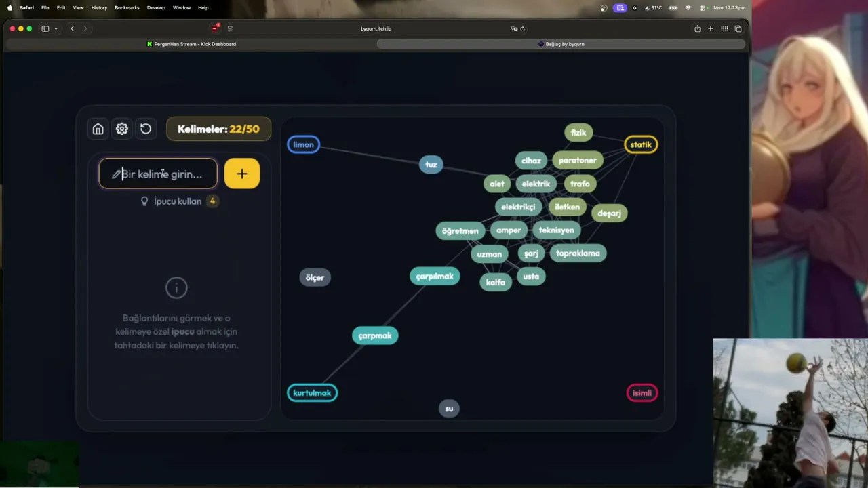Image resolution: width=868 pixels, height=488 pixels.
Task: Open the tab group dropdown chevron
Action: (x=56, y=28)
